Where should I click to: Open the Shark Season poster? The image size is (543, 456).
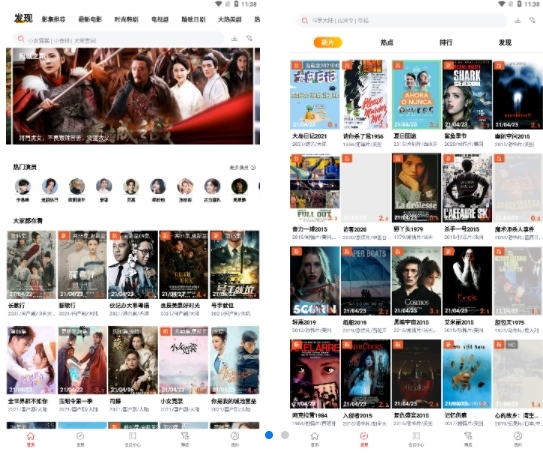[467, 95]
